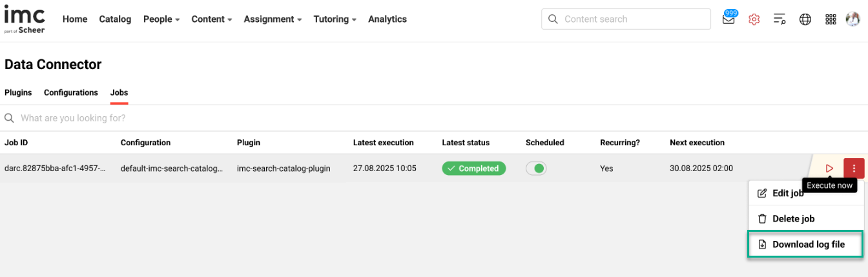Click the pencil icon next to Edit job
868x277 pixels.
(762, 193)
